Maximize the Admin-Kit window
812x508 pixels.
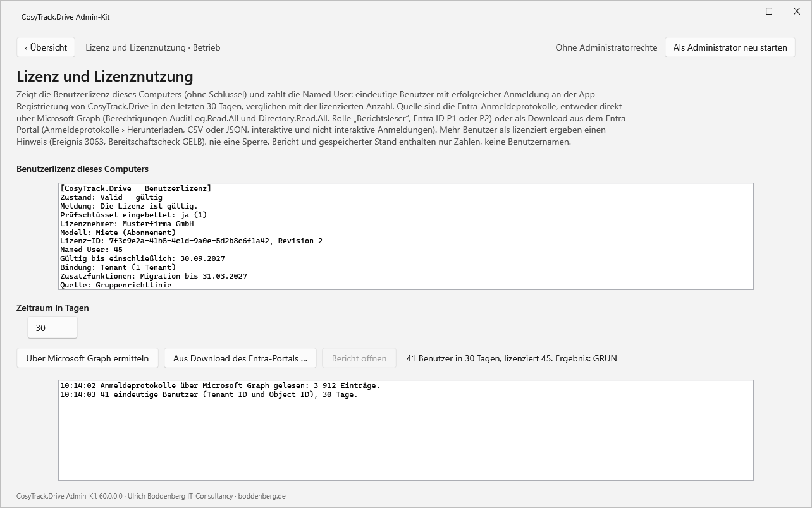pos(769,11)
